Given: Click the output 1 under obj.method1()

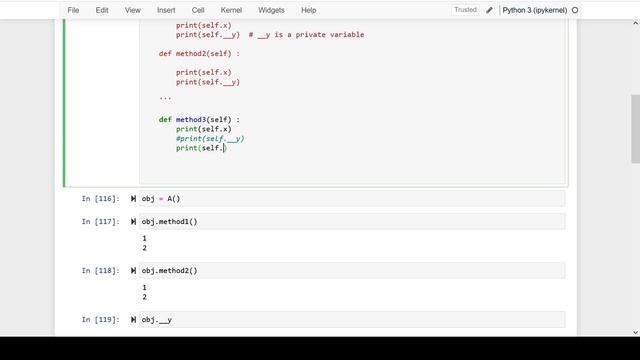Looking at the screenshot, I should (144, 238).
